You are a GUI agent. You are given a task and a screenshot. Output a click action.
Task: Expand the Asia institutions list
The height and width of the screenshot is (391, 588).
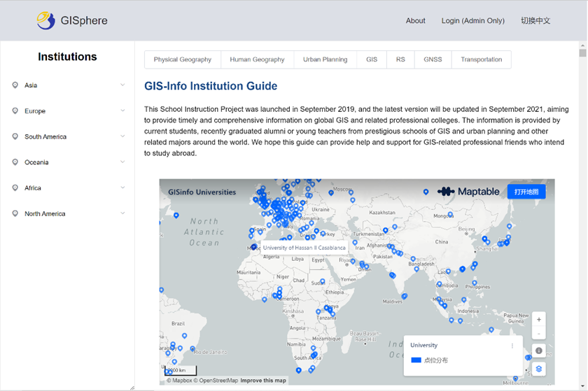coord(122,85)
